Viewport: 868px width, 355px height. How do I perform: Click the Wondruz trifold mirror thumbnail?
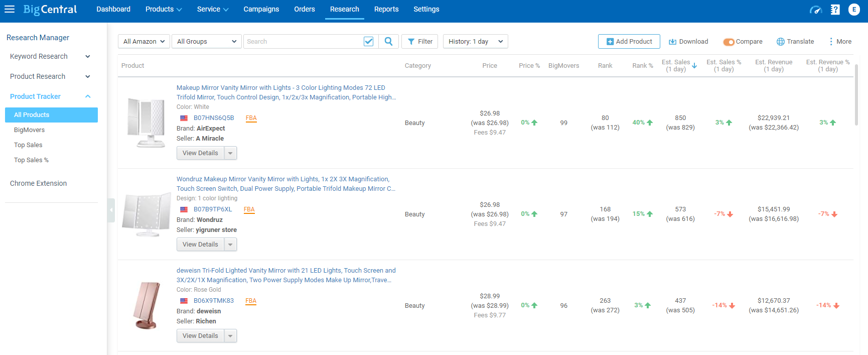point(147,215)
